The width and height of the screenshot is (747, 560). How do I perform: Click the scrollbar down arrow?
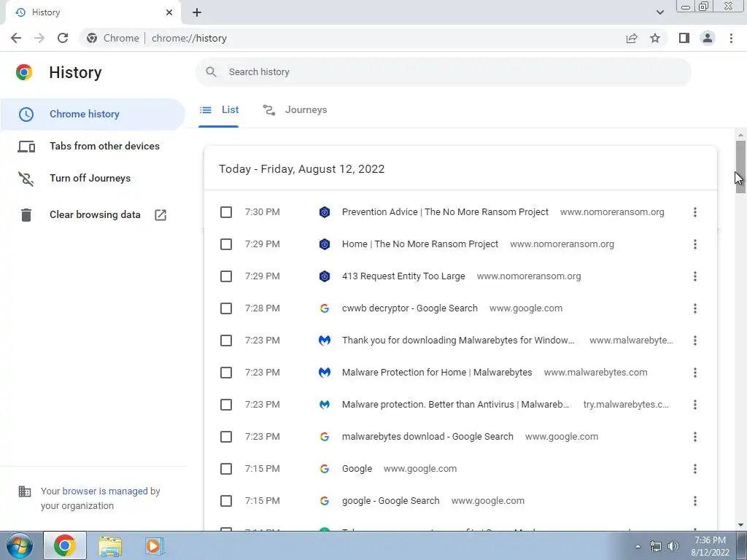pos(740,525)
